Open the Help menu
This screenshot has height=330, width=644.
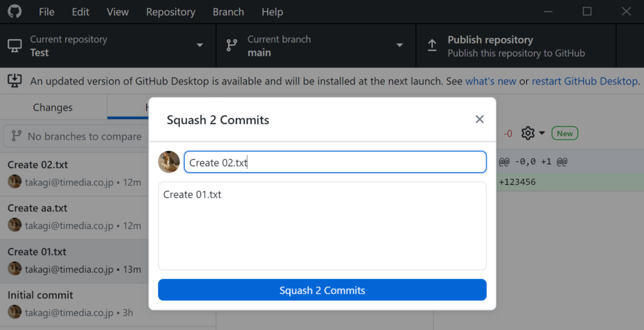click(x=272, y=12)
